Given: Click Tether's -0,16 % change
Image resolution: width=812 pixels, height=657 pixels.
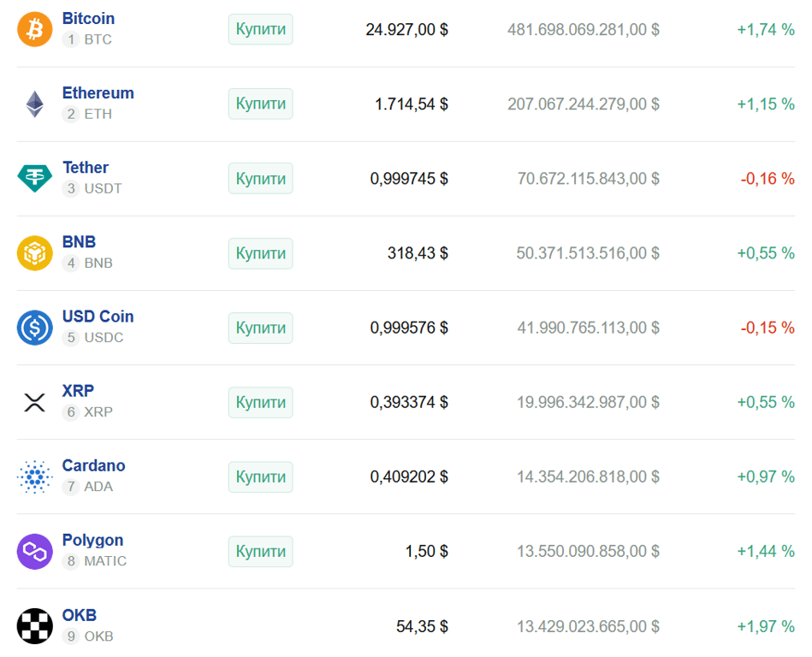Looking at the screenshot, I should [x=768, y=179].
